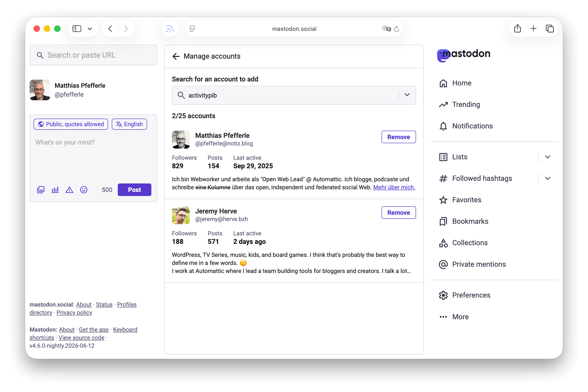Image resolution: width=588 pixels, height=392 pixels.
Task: Add a poll using the chart icon
Action: click(x=55, y=190)
